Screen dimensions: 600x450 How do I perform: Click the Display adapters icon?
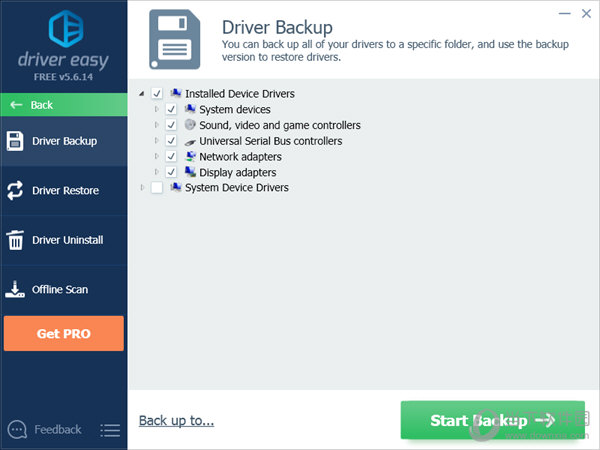pyautogui.click(x=190, y=172)
